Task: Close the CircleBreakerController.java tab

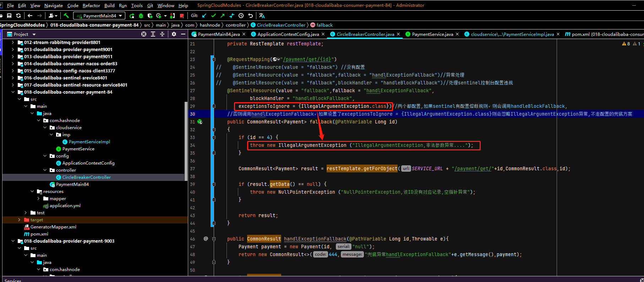Action: point(398,34)
